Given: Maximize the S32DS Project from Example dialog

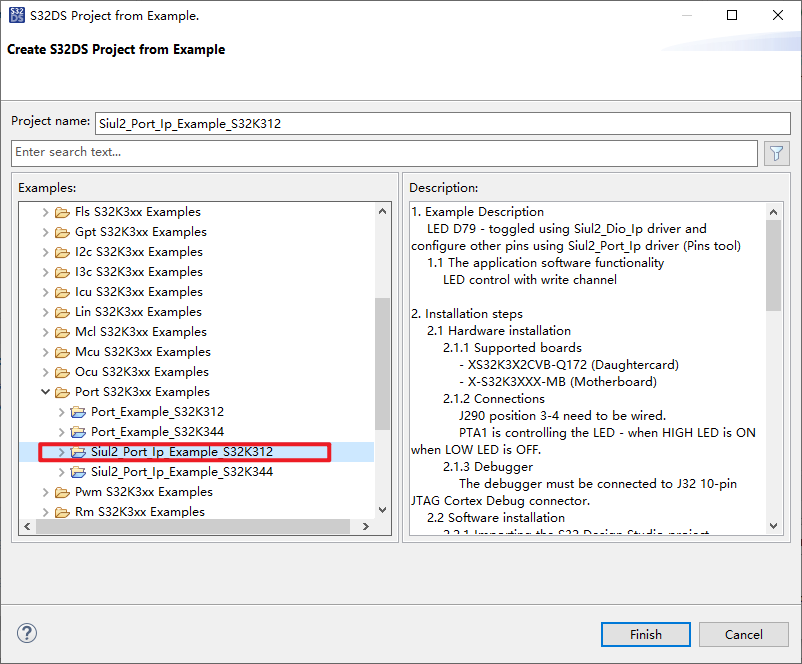Looking at the screenshot, I should [x=732, y=15].
